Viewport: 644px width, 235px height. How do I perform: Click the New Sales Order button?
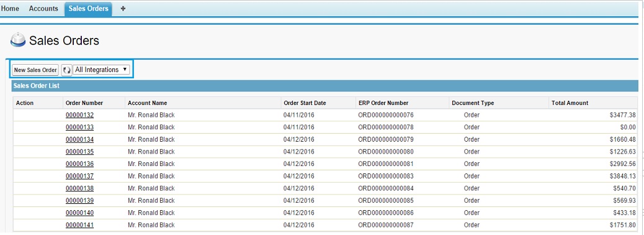[35, 70]
